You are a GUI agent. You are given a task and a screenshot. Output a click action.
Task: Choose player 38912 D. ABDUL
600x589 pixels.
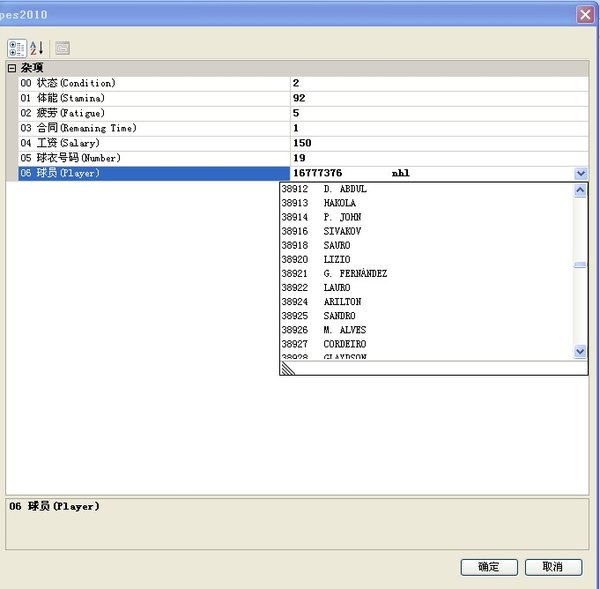point(427,189)
